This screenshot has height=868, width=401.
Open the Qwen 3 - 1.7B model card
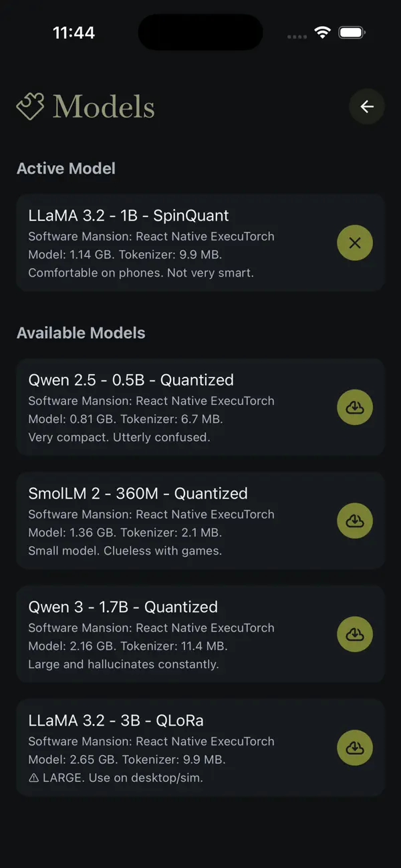click(x=167, y=634)
